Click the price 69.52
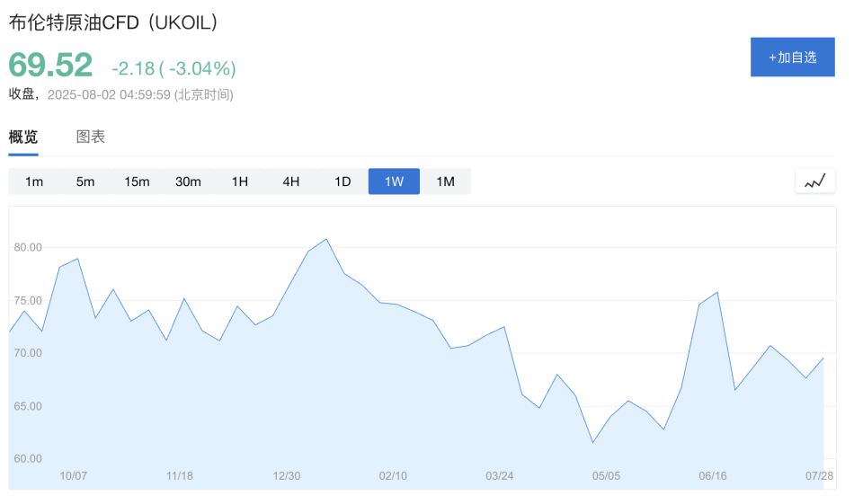 50,65
